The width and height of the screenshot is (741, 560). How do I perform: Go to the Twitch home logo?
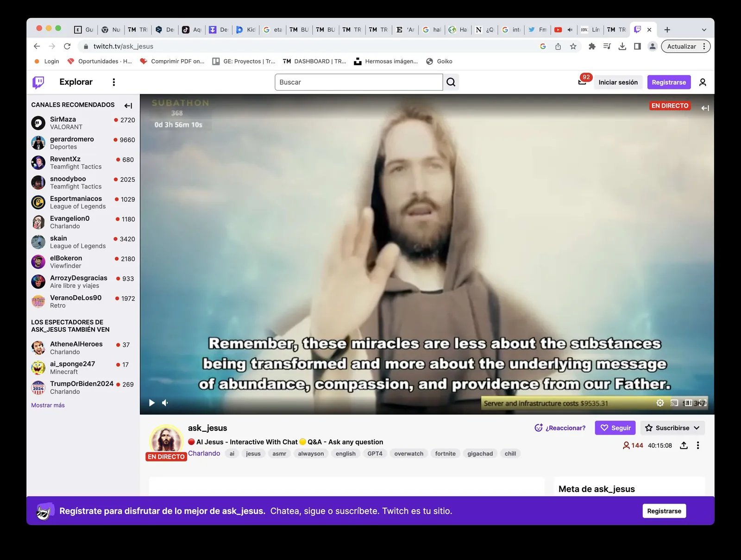[x=38, y=82]
